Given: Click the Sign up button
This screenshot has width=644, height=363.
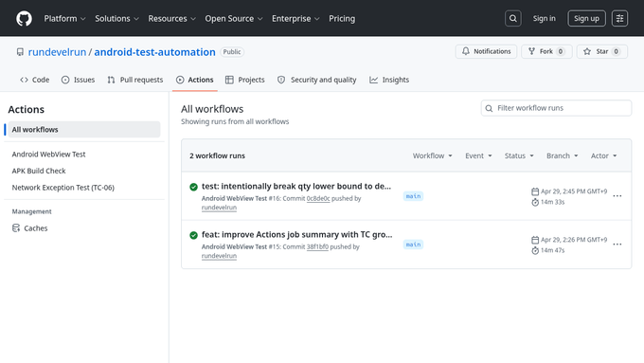Looking at the screenshot, I should pos(586,19).
